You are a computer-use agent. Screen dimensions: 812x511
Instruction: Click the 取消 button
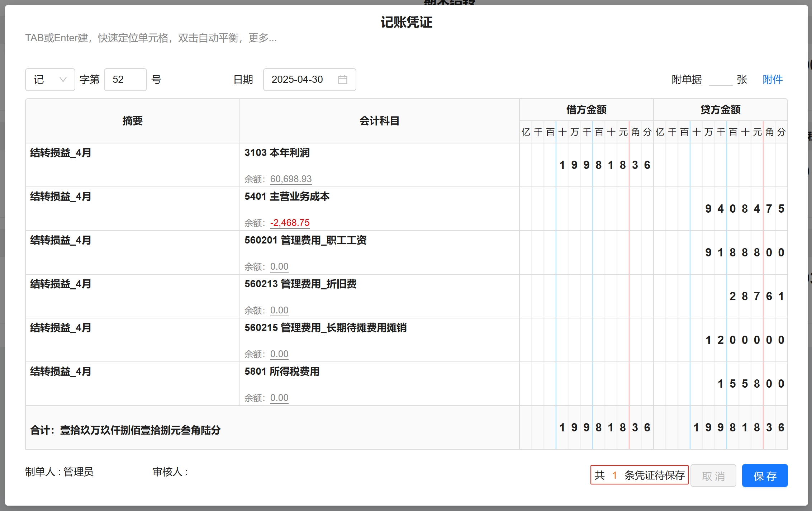pyautogui.click(x=713, y=476)
